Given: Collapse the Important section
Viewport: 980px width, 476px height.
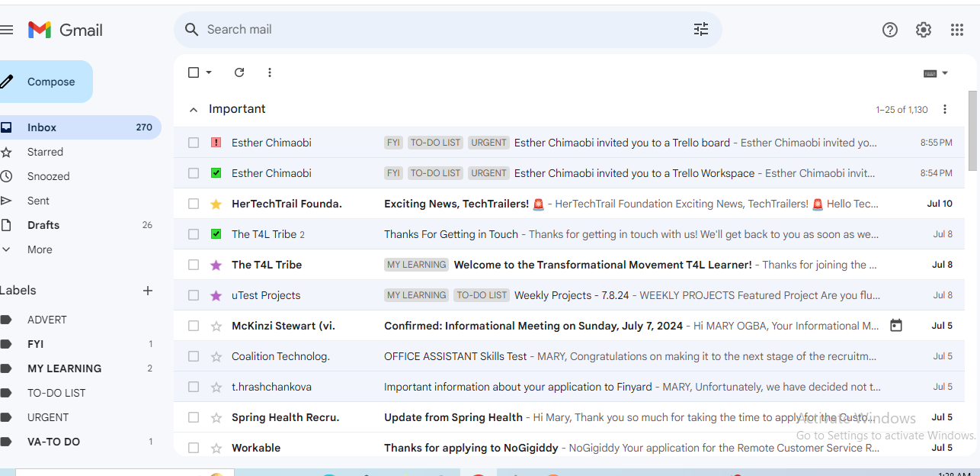Looking at the screenshot, I should (x=194, y=110).
